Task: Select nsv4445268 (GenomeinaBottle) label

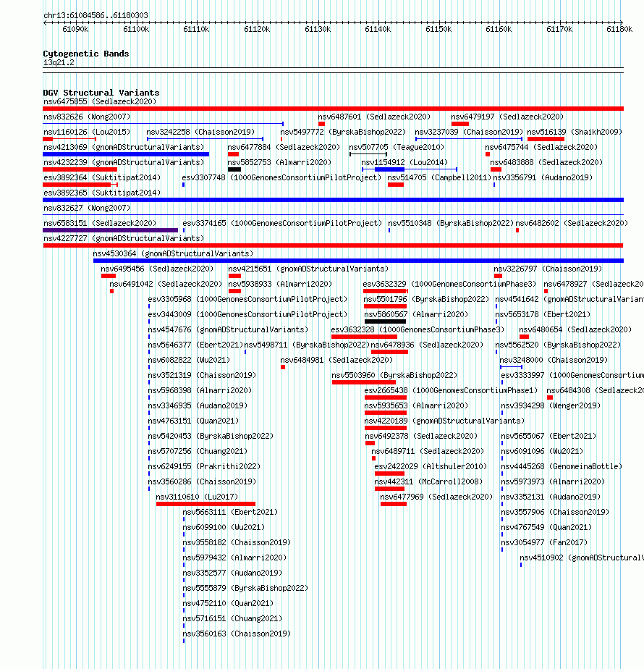Action: click(x=562, y=467)
